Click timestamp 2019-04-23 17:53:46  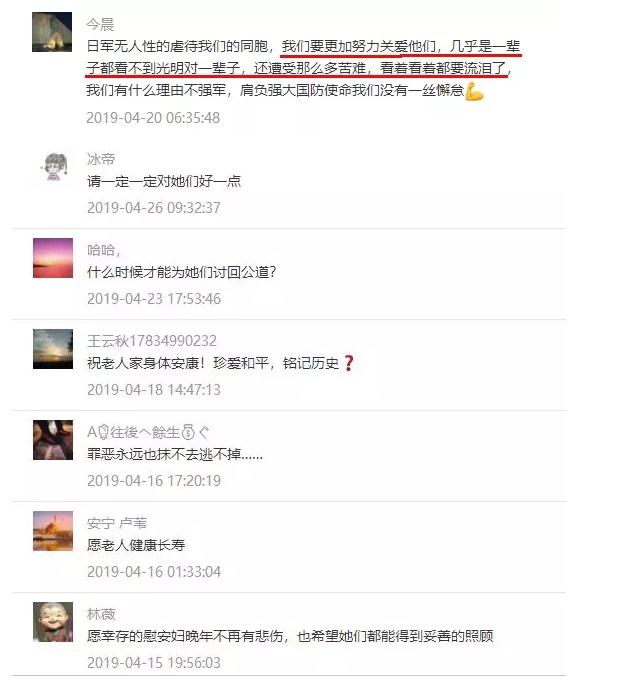coord(154,299)
